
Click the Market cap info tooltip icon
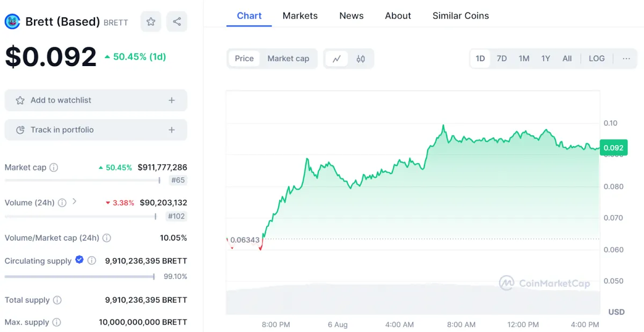click(x=54, y=167)
